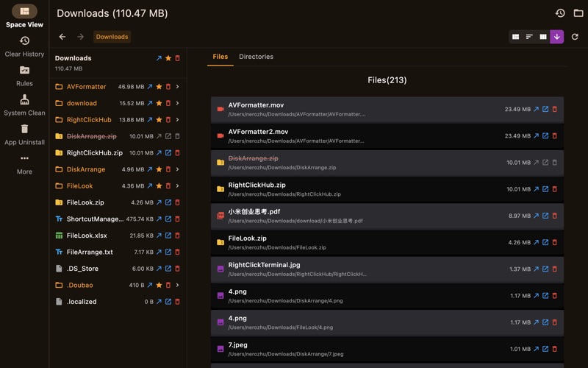Open the Rules sidebar item
This screenshot has height=368, width=588.
pyautogui.click(x=24, y=76)
